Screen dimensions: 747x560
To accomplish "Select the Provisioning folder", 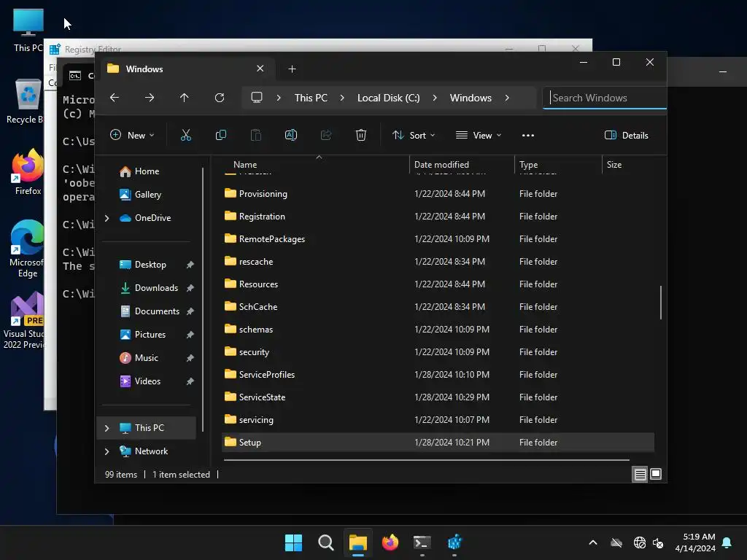I will tap(438, 194).
